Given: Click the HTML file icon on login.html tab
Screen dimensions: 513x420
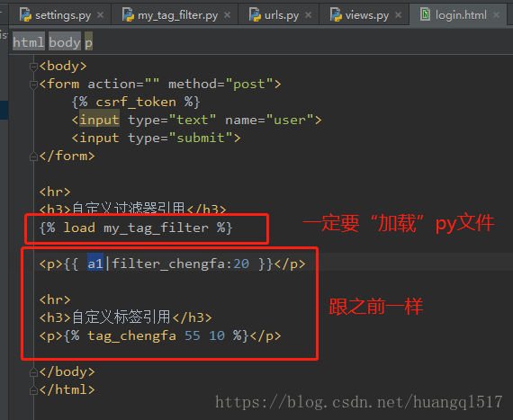Looking at the screenshot, I should point(425,14).
